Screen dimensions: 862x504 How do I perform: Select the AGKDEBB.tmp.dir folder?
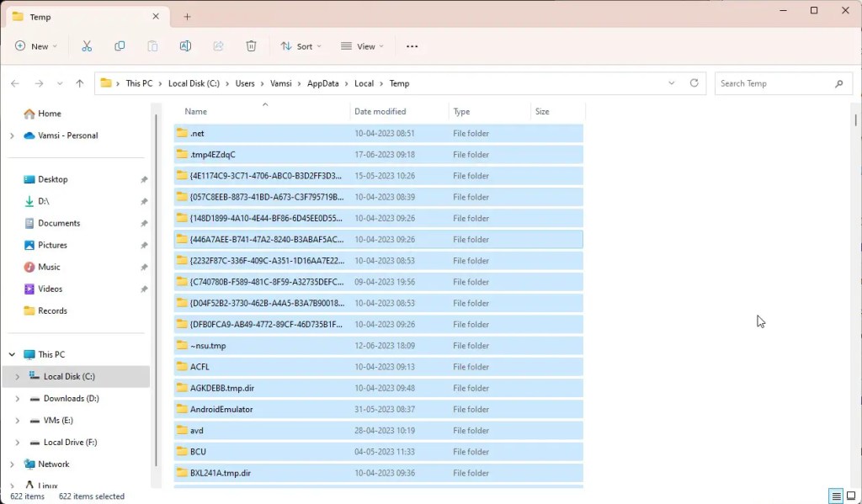[378, 388]
